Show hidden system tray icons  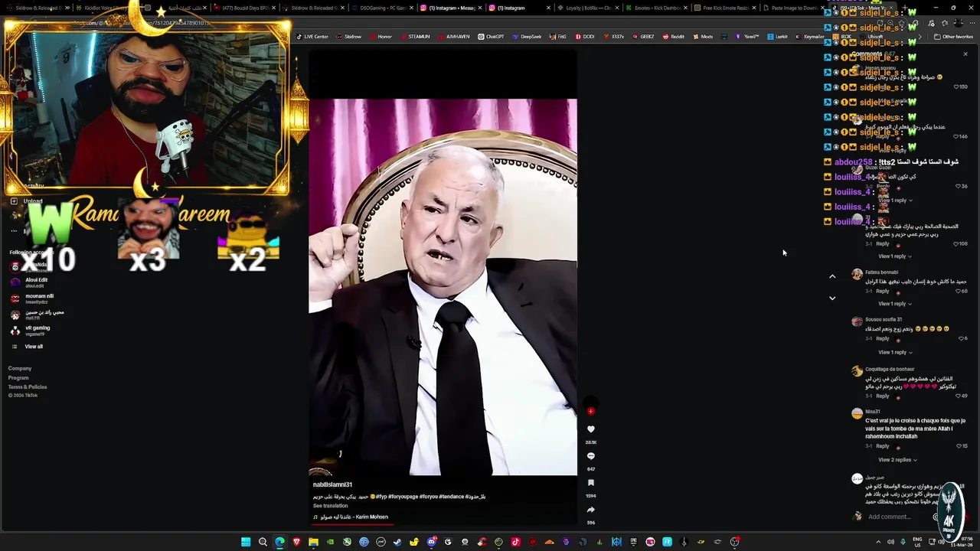pyautogui.click(x=878, y=542)
